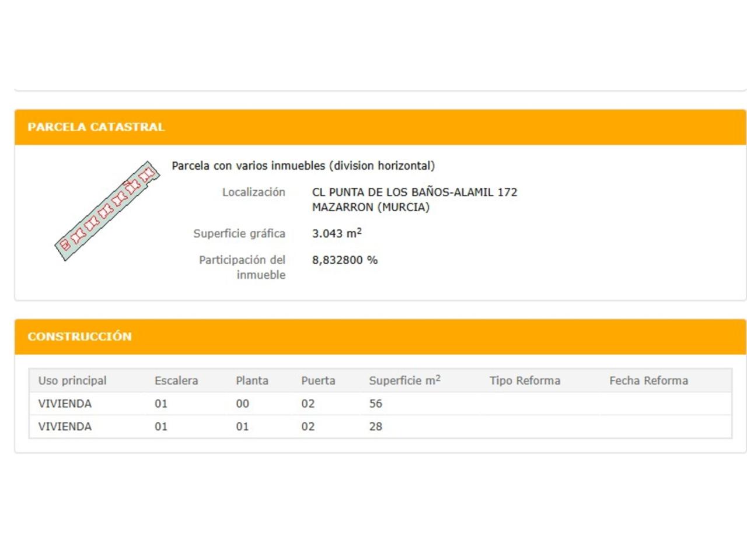Click the Superficie m² column header
This screenshot has height=560, width=747.
(404, 380)
